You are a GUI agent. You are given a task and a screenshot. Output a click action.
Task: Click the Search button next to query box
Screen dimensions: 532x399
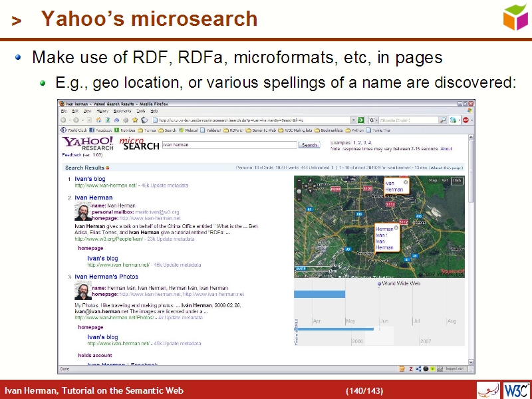[309, 144]
